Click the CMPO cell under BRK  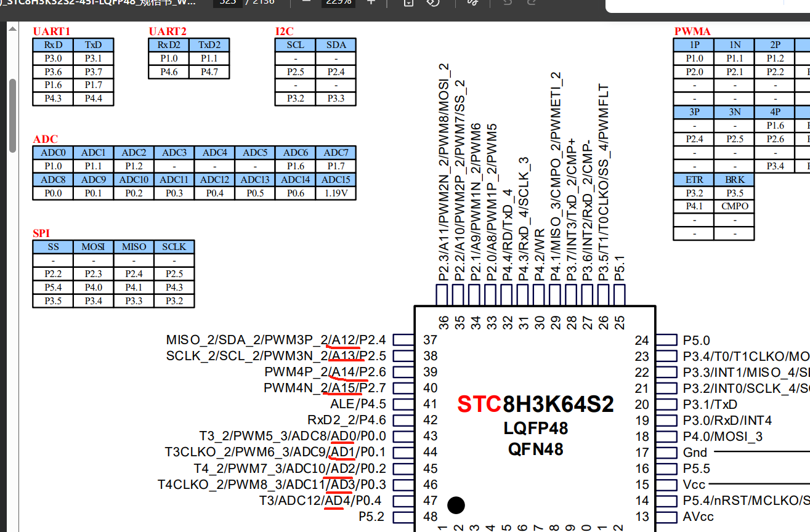click(x=735, y=206)
